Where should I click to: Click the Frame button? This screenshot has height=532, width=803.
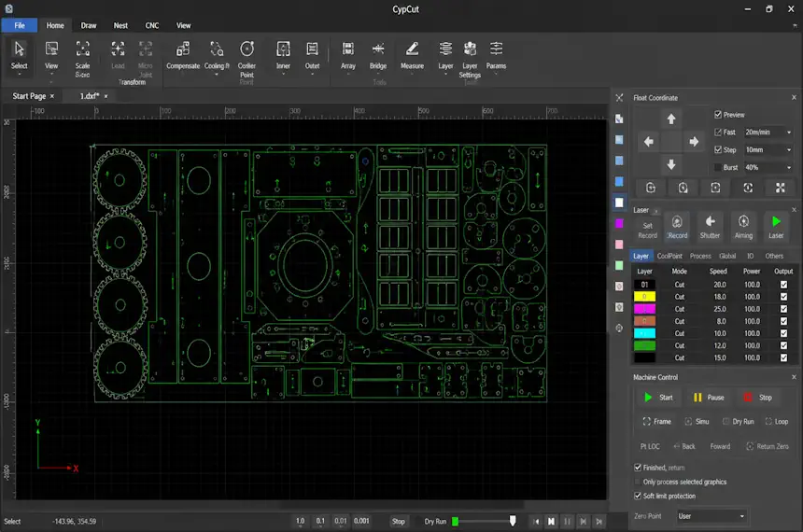tap(657, 422)
